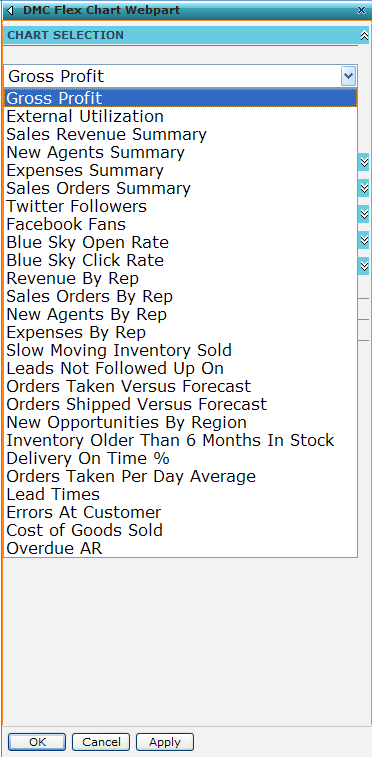This screenshot has width=372, height=757.
Task: Choose Slow Moving Inventory Sold
Action: point(180,350)
